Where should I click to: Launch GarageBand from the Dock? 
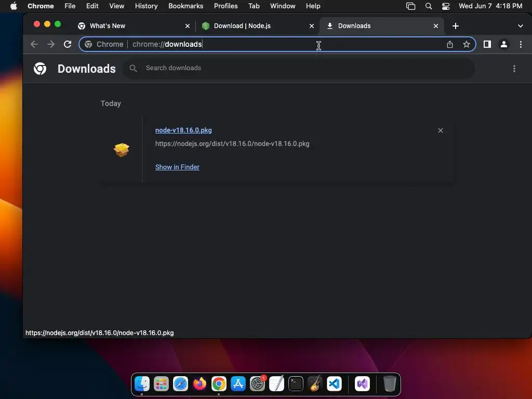coord(315,384)
